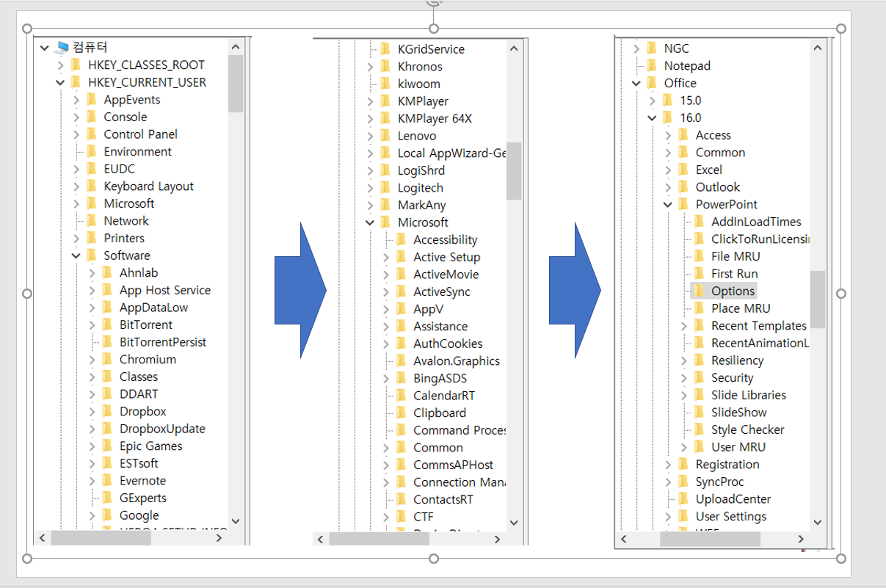Collapse the HKEY_CURRENT_USER node

pyautogui.click(x=60, y=82)
